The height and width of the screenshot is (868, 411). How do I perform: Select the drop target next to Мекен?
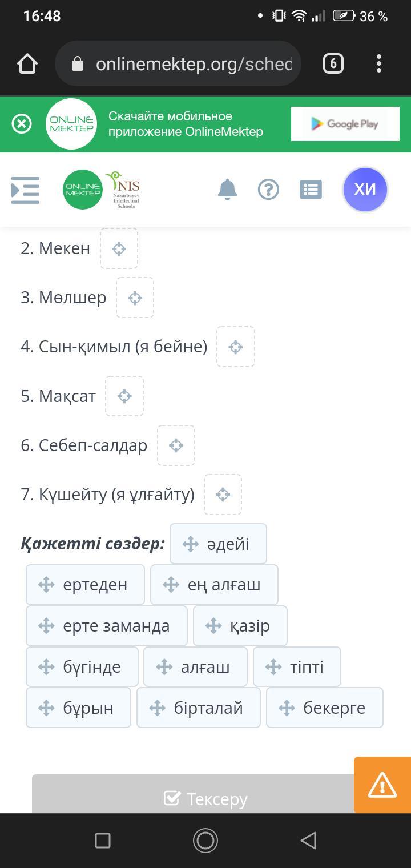point(119,248)
